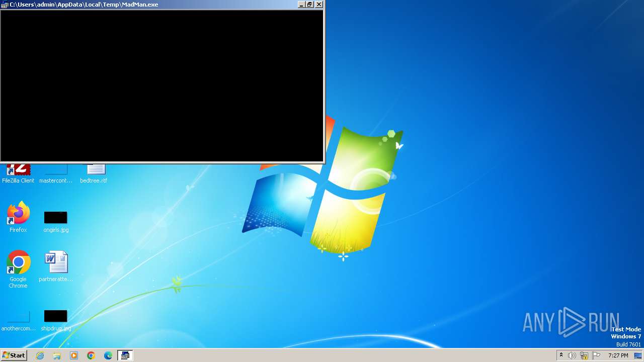644x362 pixels.
Task: Select the bedtree.rtf desktop file
Action: click(94, 173)
